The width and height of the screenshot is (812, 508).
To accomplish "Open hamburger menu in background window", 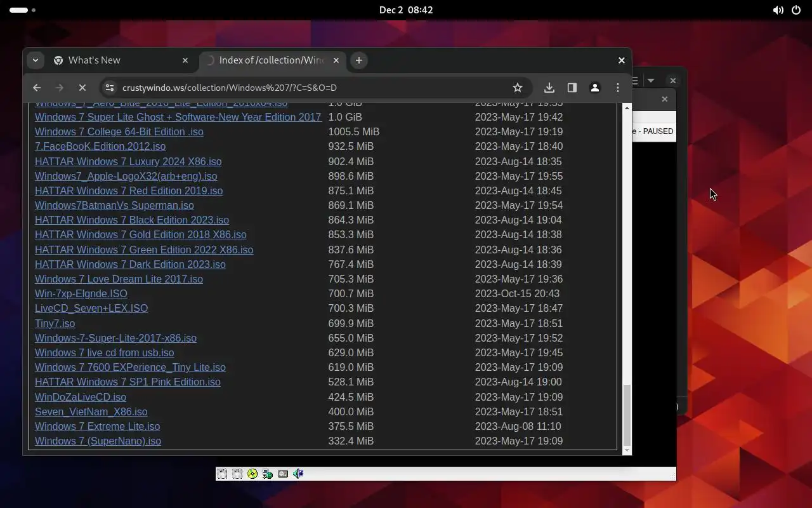I will 634,81.
